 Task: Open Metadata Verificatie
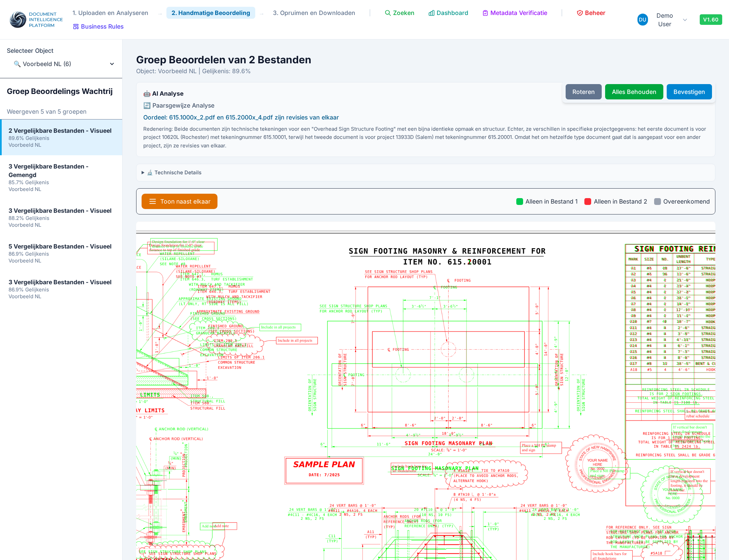pyautogui.click(x=515, y=13)
